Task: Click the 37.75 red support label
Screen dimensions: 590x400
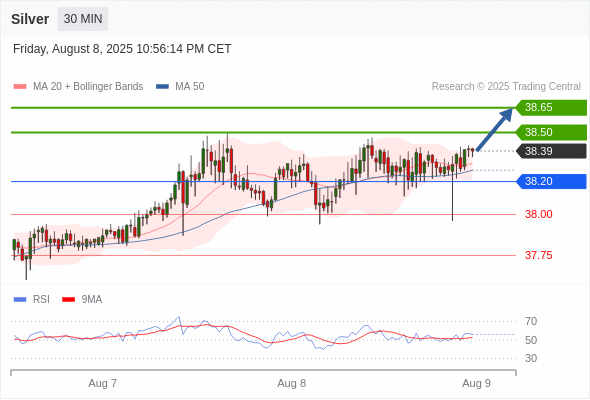Action: coord(538,256)
